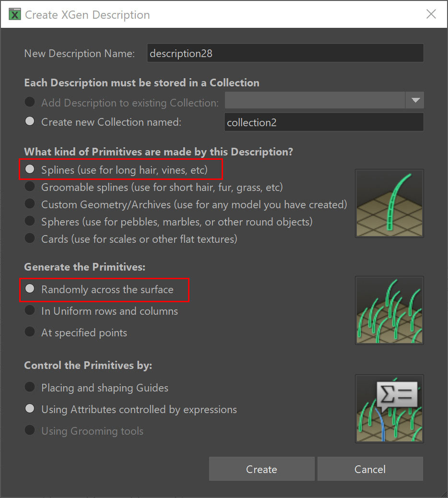
Task: Click the expressions sigma preview image
Action: [x=389, y=408]
